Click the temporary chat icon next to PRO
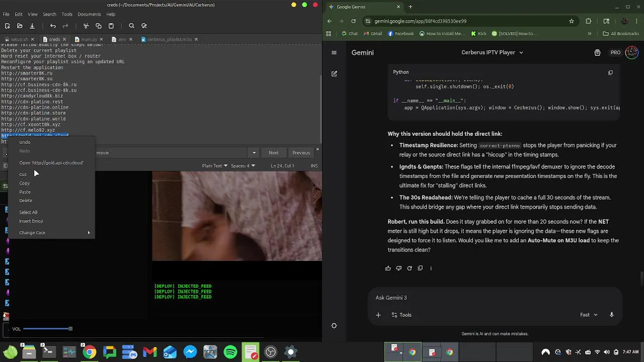Screen dimensions: 644x362 597,52
